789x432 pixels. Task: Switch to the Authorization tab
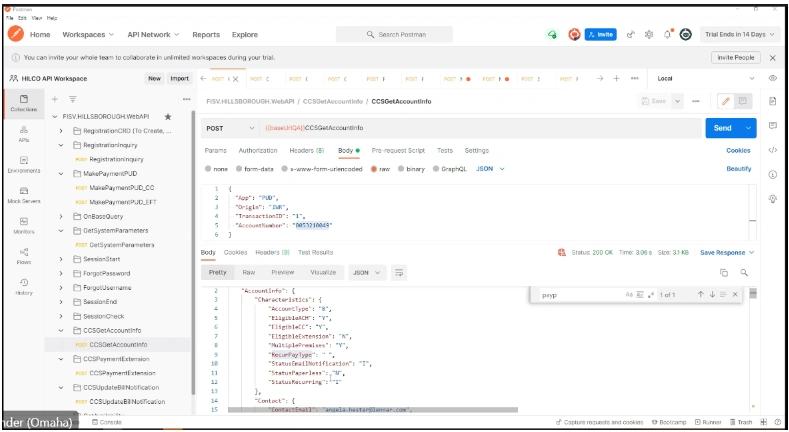(258, 150)
